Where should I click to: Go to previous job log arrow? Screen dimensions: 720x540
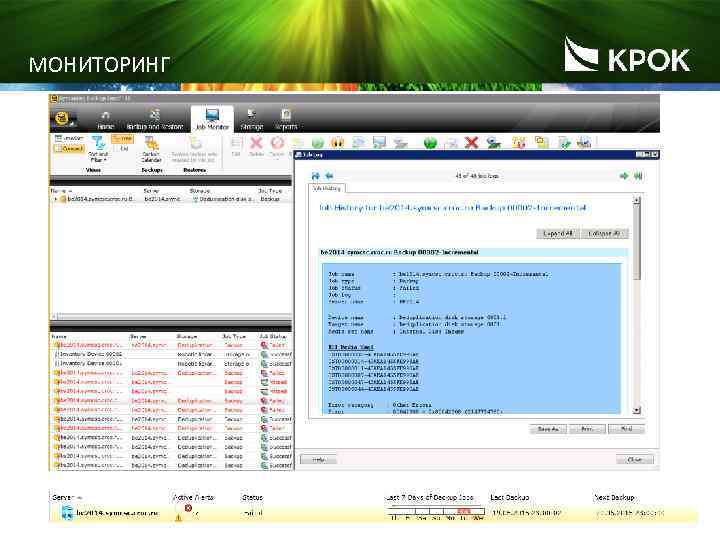tap(329, 176)
